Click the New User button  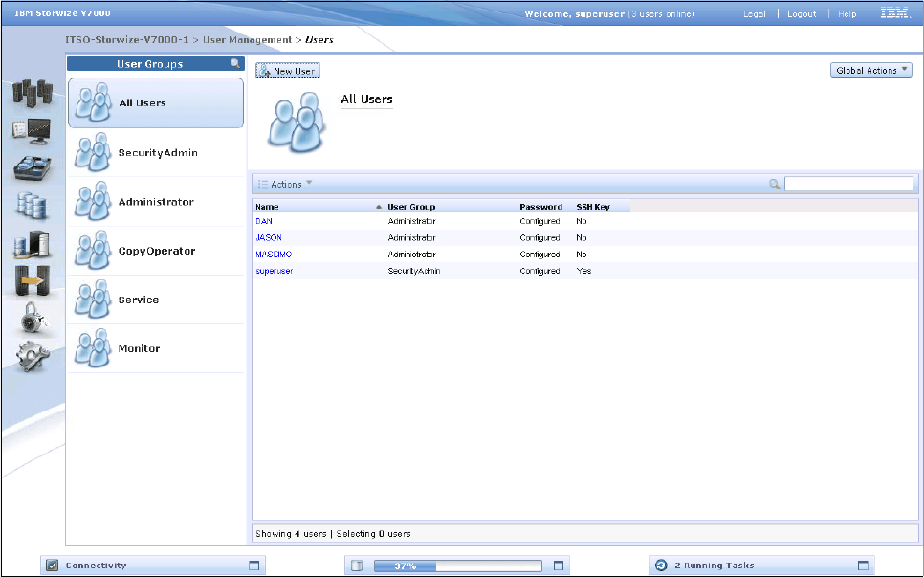287,71
